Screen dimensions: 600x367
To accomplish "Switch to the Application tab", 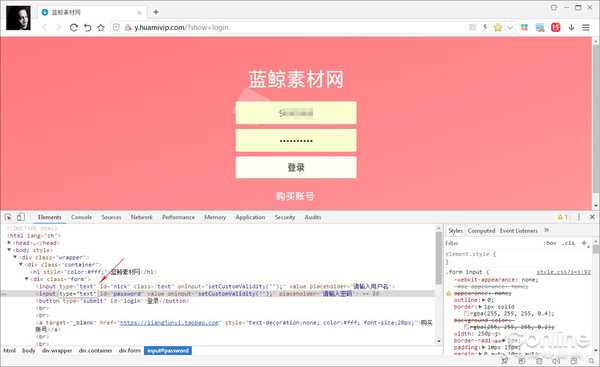I will coord(250,217).
